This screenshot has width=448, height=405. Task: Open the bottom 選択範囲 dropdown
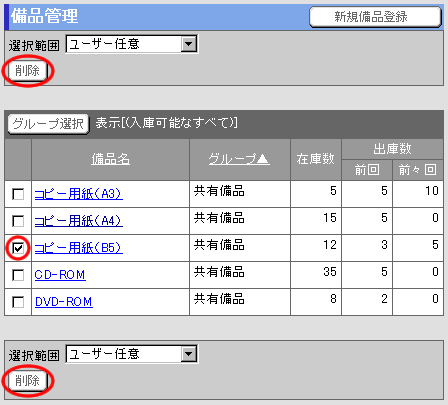click(x=132, y=354)
